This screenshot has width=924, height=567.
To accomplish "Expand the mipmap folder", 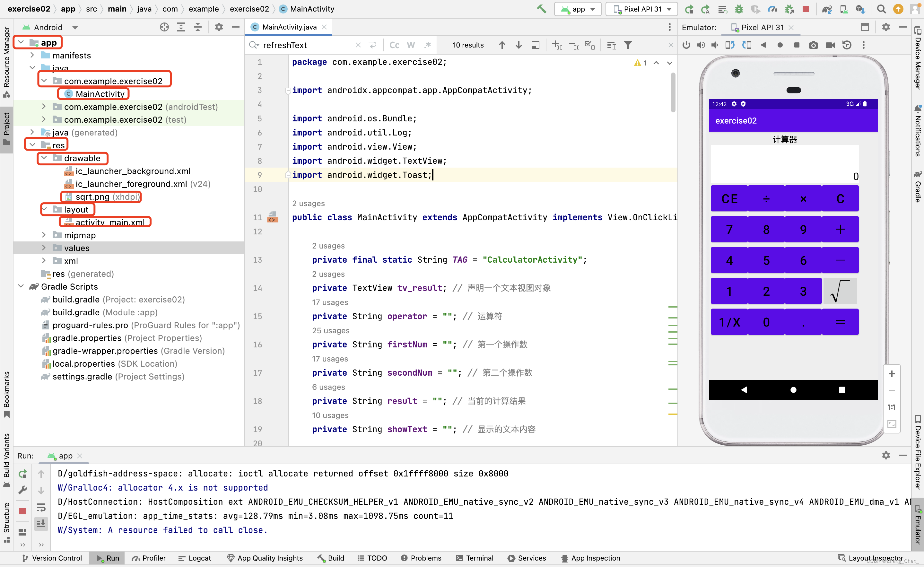I will (x=44, y=235).
